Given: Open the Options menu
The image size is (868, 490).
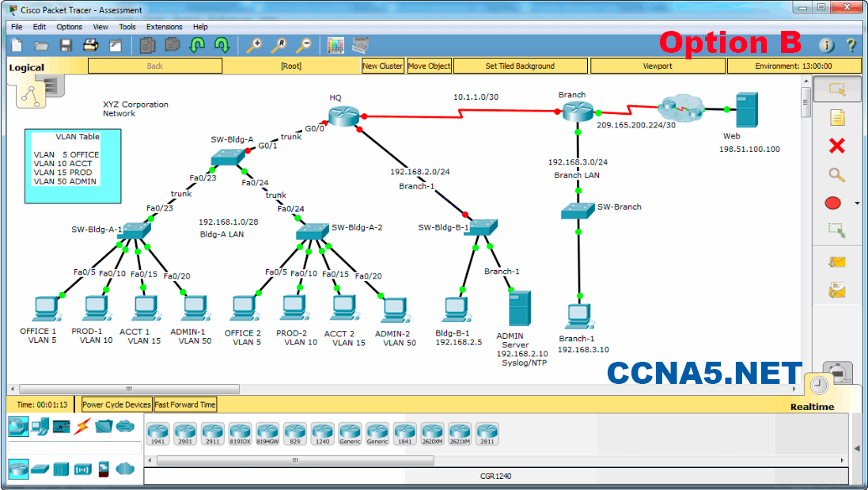Looking at the screenshot, I should (x=69, y=26).
